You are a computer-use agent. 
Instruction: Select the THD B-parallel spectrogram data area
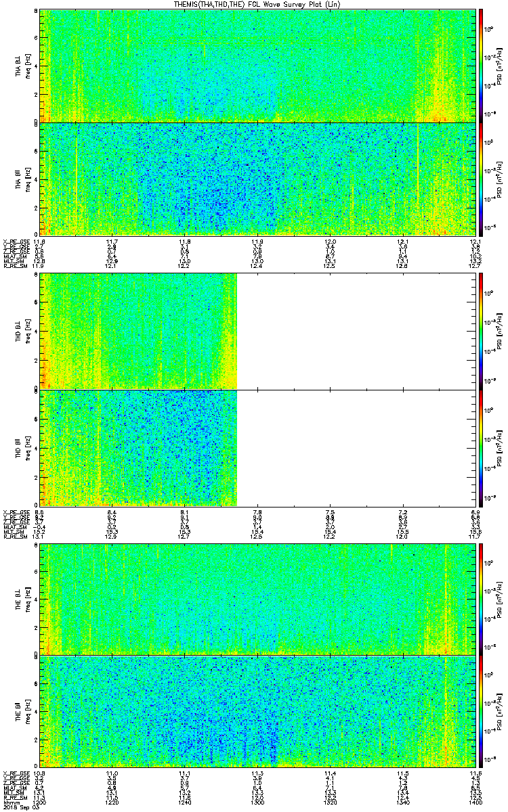tap(138, 447)
